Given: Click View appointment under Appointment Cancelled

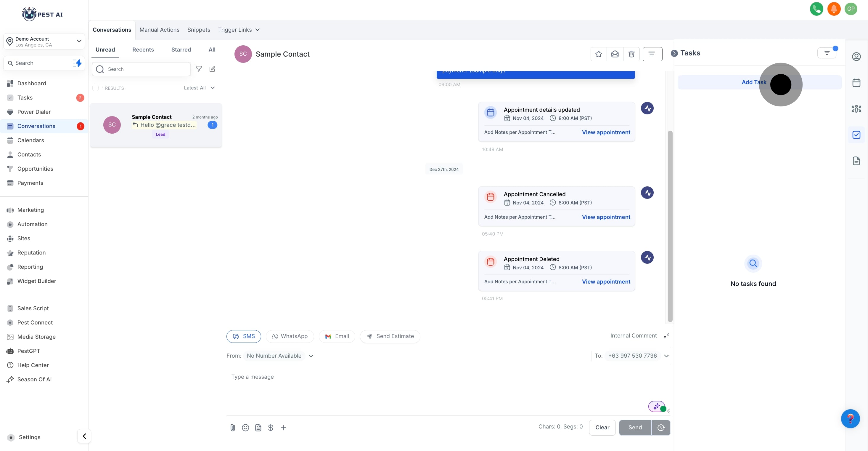Looking at the screenshot, I should 606,217.
